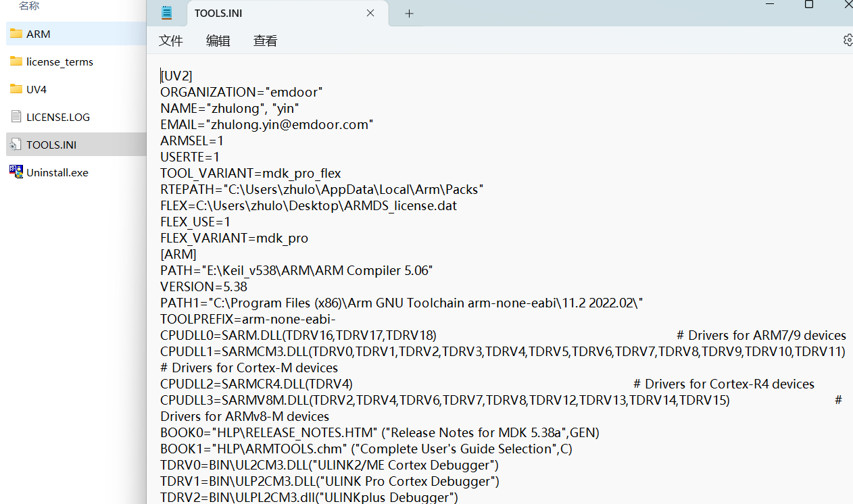Screen dimensions: 853x504
Task: Open the 查看 menu
Action: coord(265,41)
